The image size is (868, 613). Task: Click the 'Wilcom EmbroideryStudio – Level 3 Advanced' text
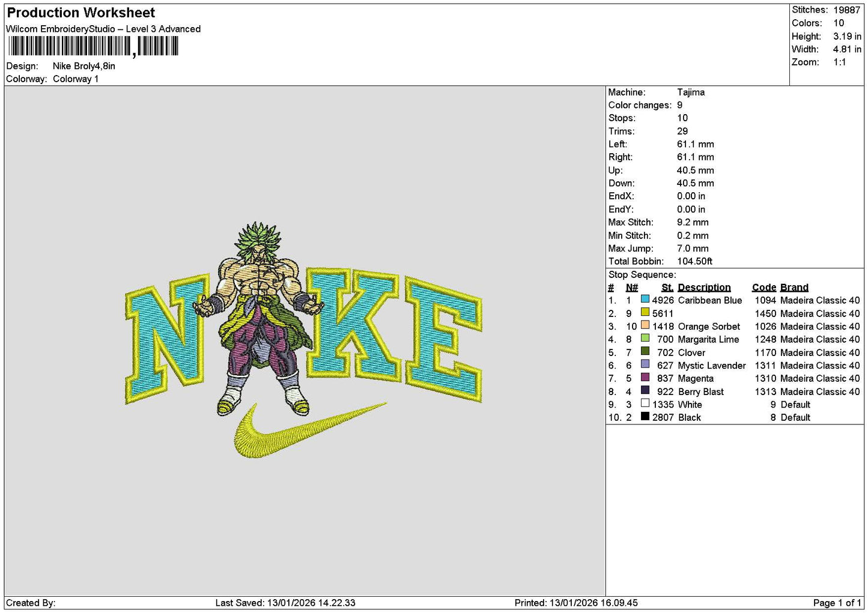103,29
